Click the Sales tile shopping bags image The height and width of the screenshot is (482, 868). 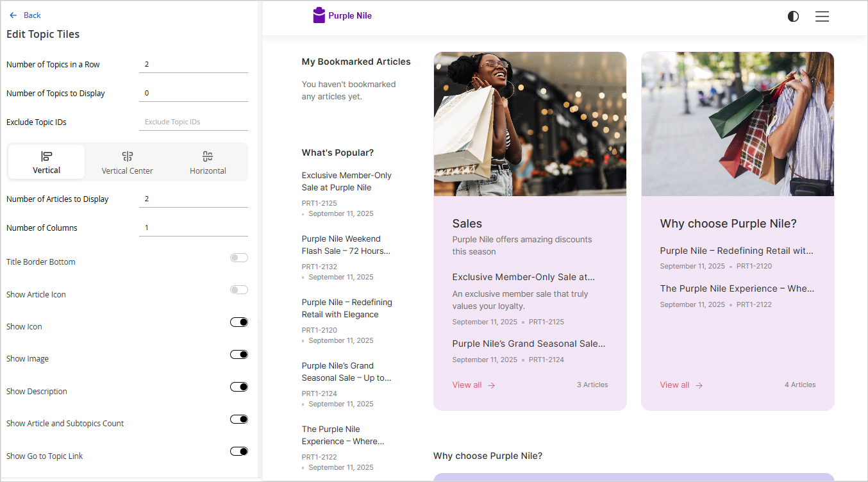coord(530,124)
